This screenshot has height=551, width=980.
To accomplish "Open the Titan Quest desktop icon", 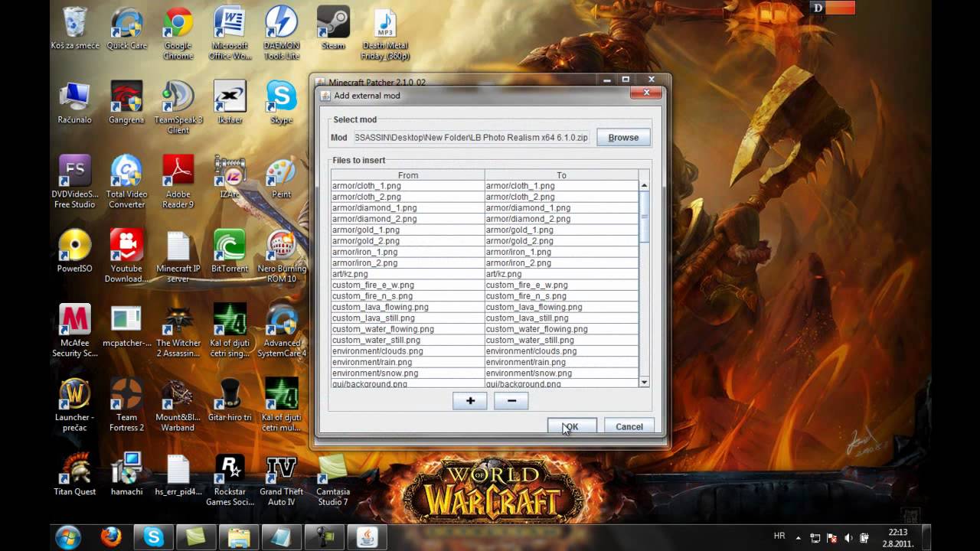I will [75, 474].
